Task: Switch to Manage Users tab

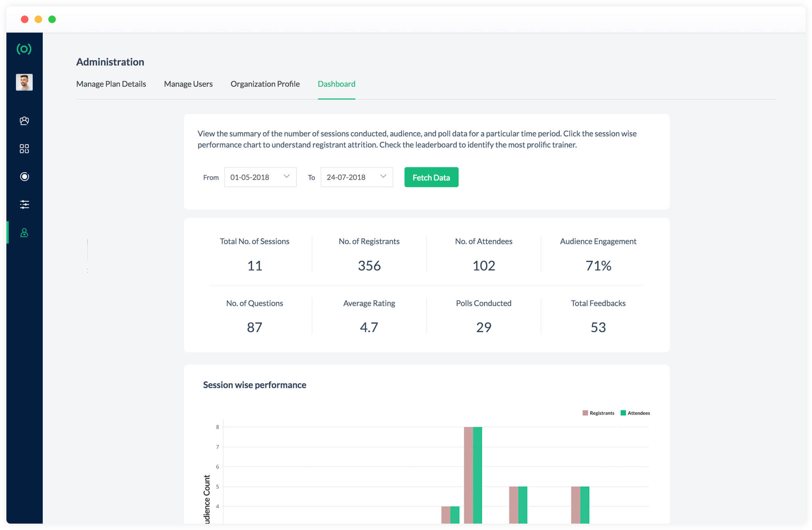Action: (188, 84)
